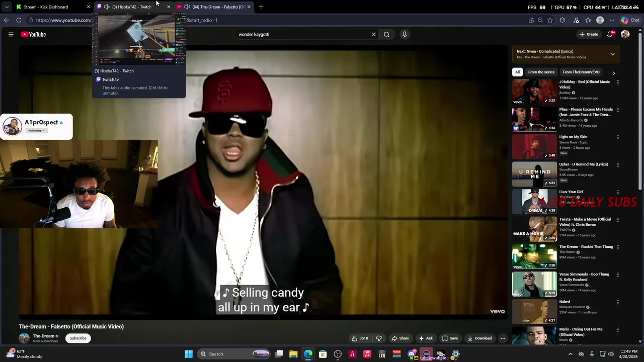The height and width of the screenshot is (362, 644).
Task: Run search with magnifier button
Action: pos(386,34)
